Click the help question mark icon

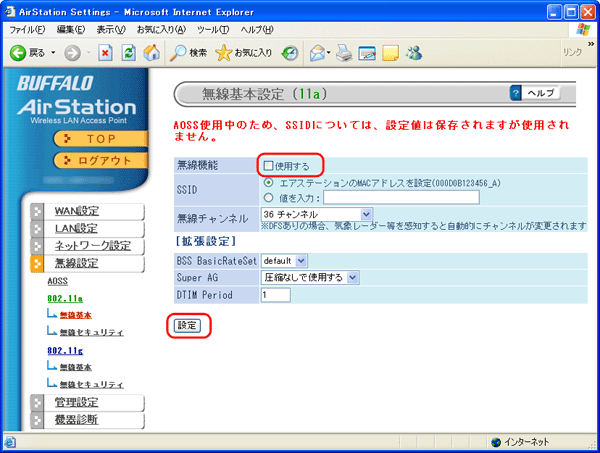click(515, 93)
